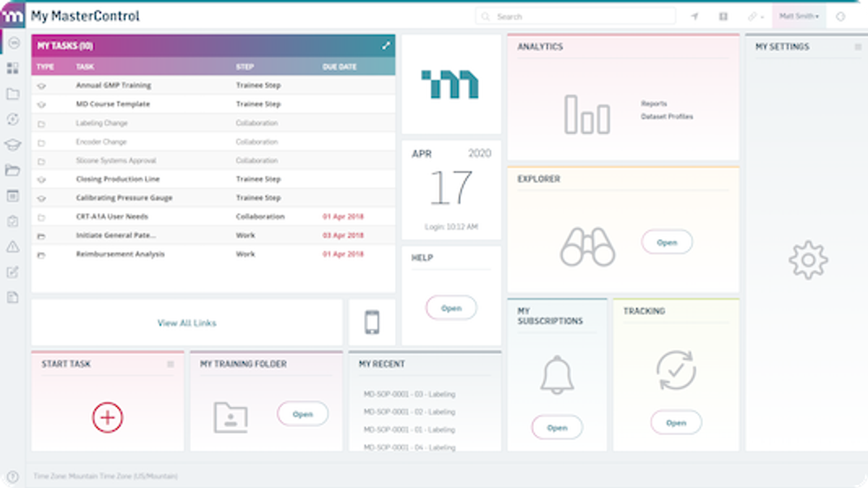Screen dimensions: 868x488
Task: Open the Start Task panel menu icon
Action: point(171,364)
